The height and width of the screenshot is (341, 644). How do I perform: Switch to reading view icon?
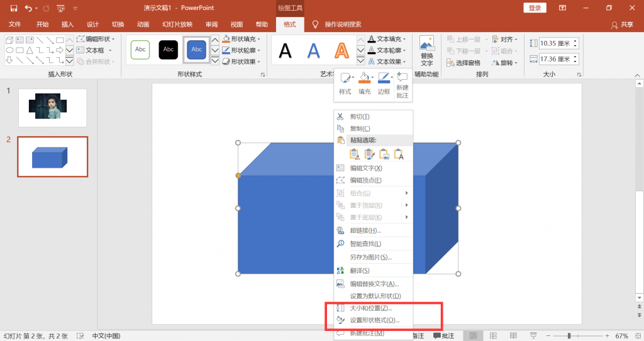pyautogui.click(x=513, y=336)
